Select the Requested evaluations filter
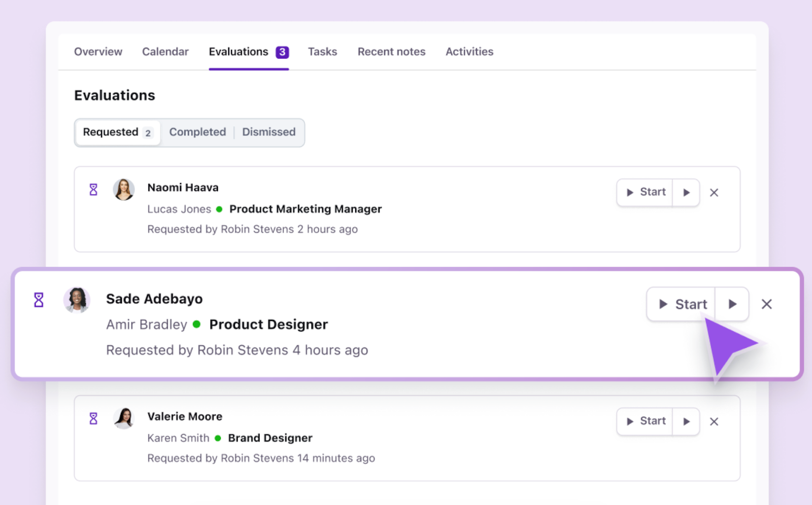Image resolution: width=812 pixels, height=505 pixels. click(117, 132)
